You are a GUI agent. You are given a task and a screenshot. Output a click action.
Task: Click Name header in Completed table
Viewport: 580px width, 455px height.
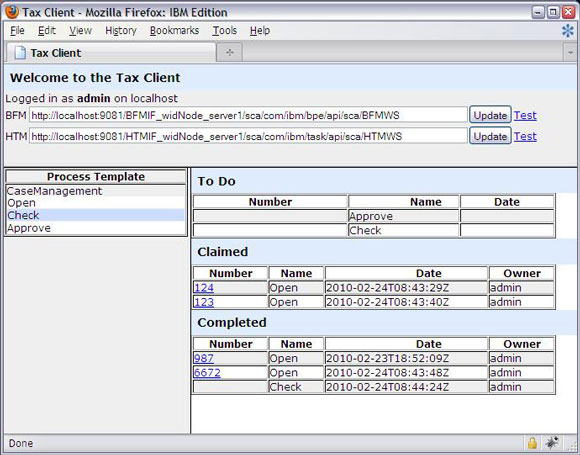(x=296, y=344)
